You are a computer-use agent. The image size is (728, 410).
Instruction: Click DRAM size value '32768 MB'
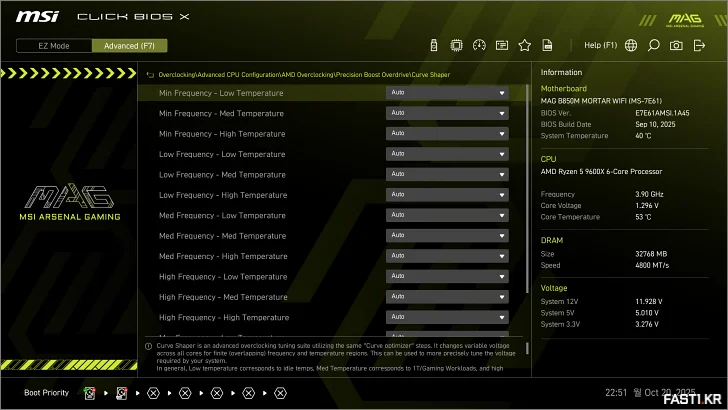651,254
